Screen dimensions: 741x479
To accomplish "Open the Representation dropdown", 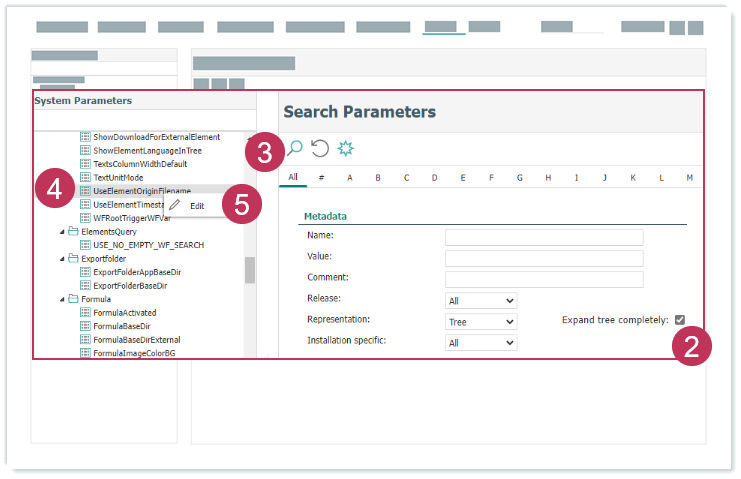I will click(481, 322).
